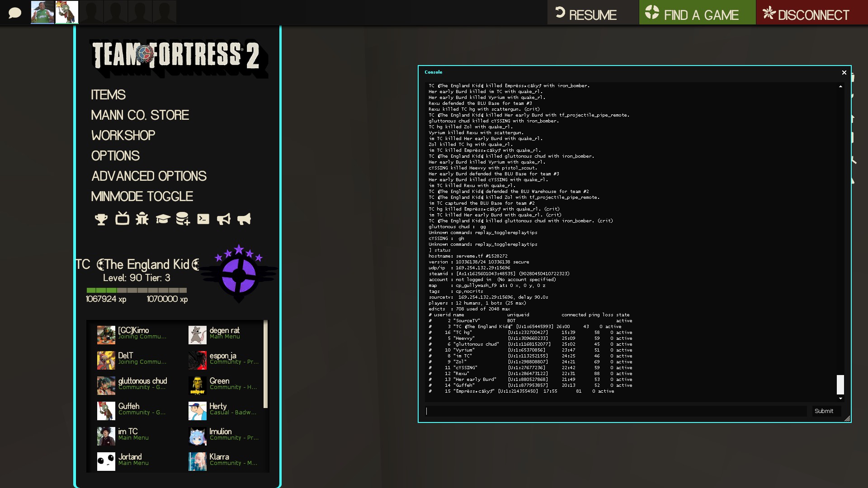The image size is (868, 488).
Task: Open the TV replay icon
Action: tap(122, 219)
